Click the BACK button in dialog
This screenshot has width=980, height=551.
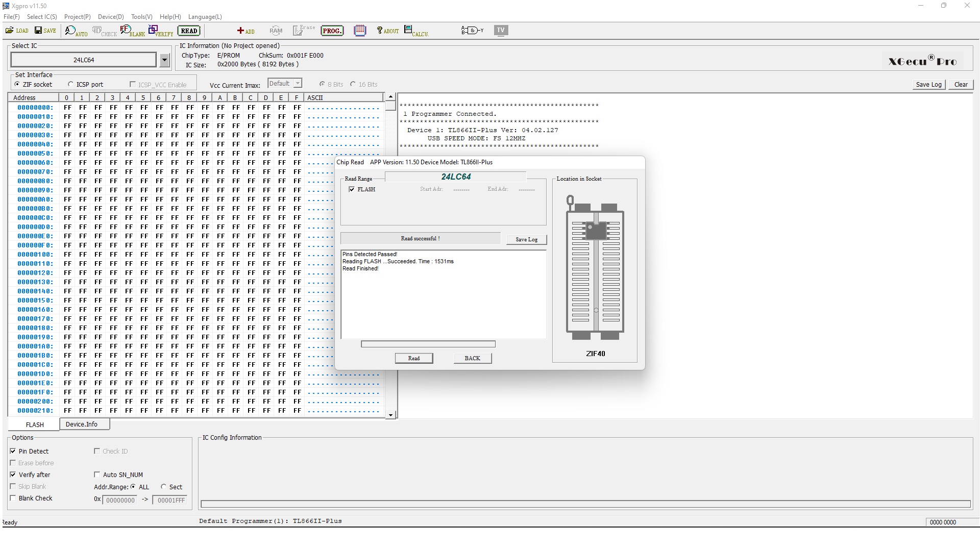pyautogui.click(x=472, y=358)
